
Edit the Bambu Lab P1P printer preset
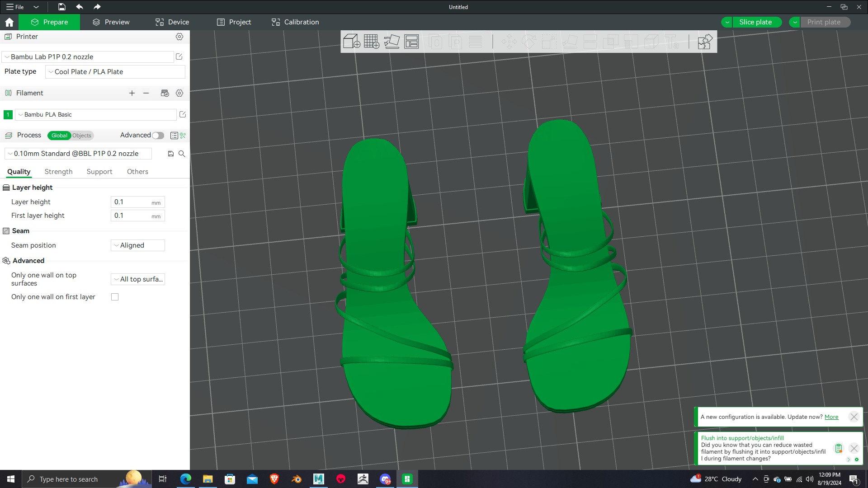coord(179,56)
